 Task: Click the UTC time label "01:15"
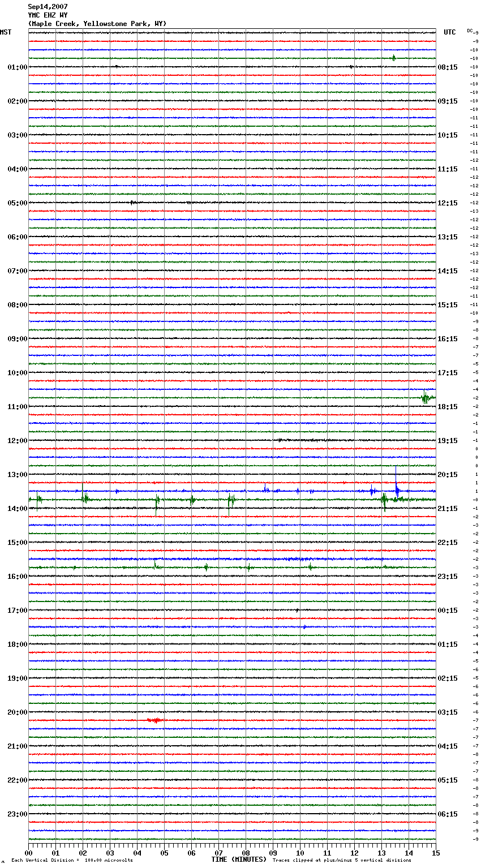point(448,644)
